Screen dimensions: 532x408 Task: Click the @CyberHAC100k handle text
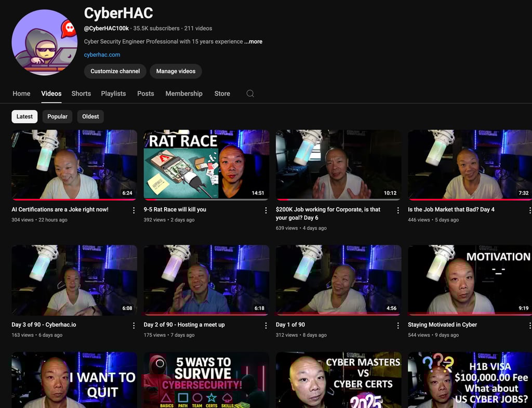click(106, 28)
